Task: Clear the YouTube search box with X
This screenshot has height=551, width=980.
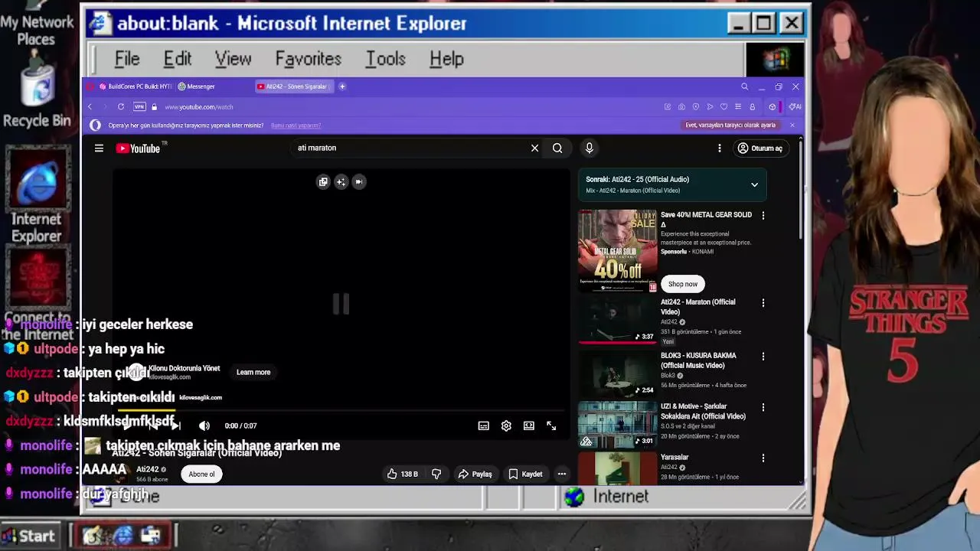Action: coord(534,148)
